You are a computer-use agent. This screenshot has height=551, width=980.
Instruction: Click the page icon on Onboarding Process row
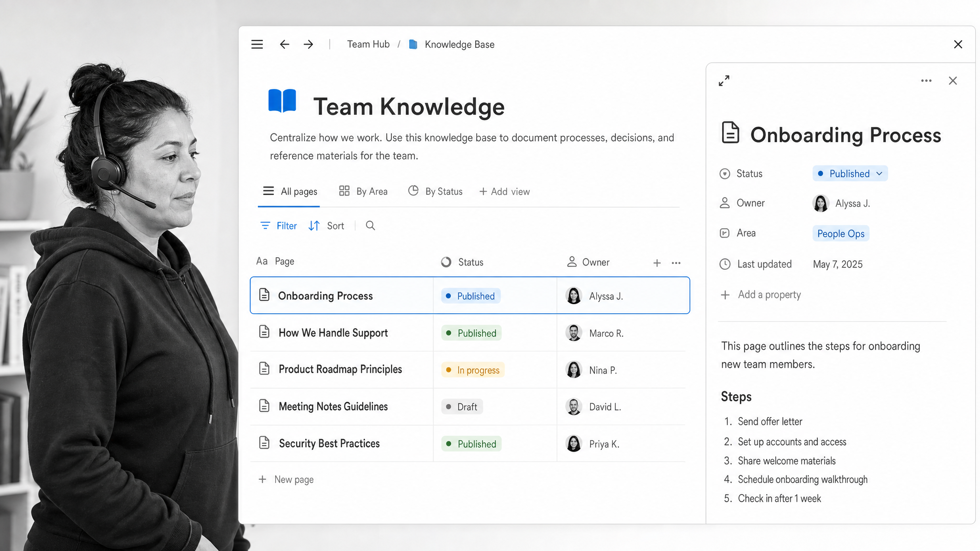click(x=264, y=295)
